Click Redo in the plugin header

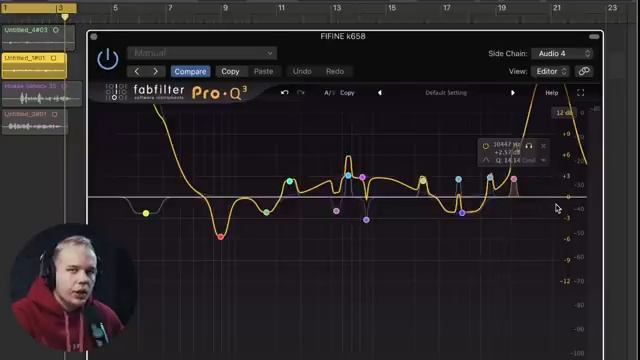coord(335,71)
